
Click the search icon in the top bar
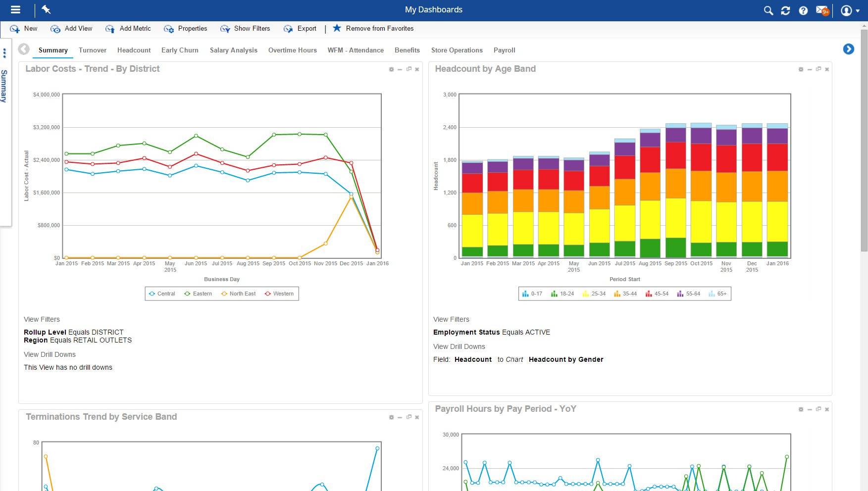point(767,10)
